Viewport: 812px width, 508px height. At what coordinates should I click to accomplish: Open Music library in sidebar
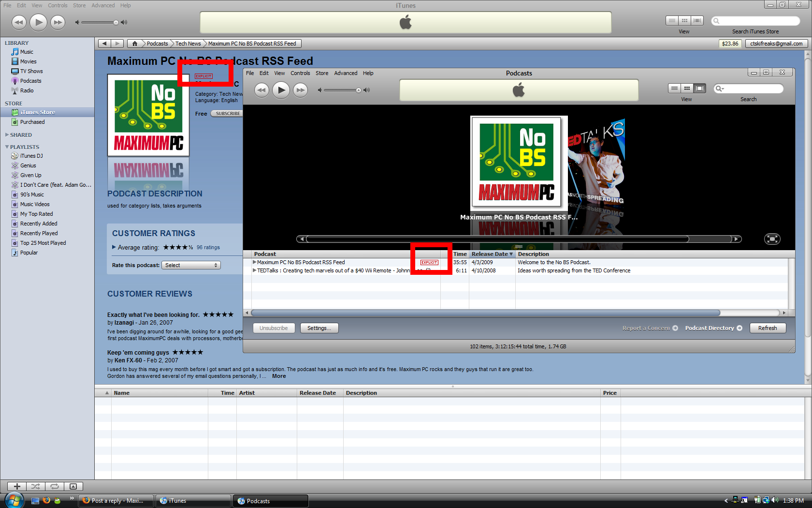click(27, 52)
